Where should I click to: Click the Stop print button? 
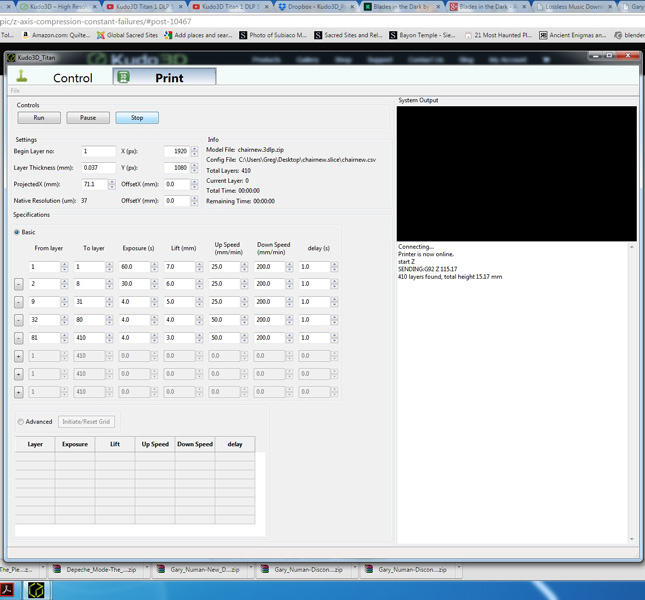[x=137, y=118]
